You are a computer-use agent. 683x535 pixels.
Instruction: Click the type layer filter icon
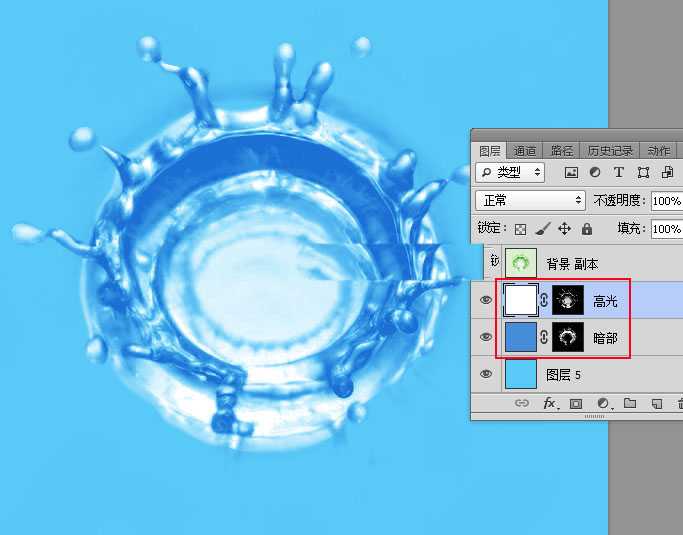click(618, 172)
